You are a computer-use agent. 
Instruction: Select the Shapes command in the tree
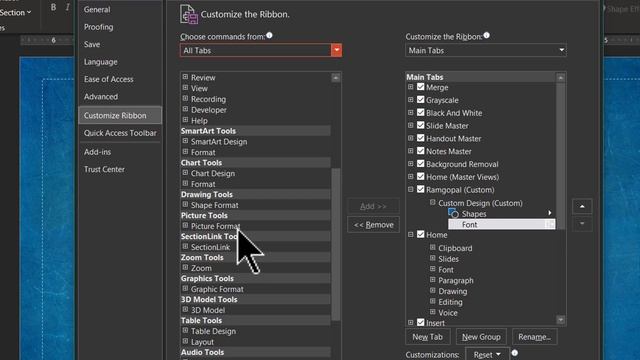[474, 213]
